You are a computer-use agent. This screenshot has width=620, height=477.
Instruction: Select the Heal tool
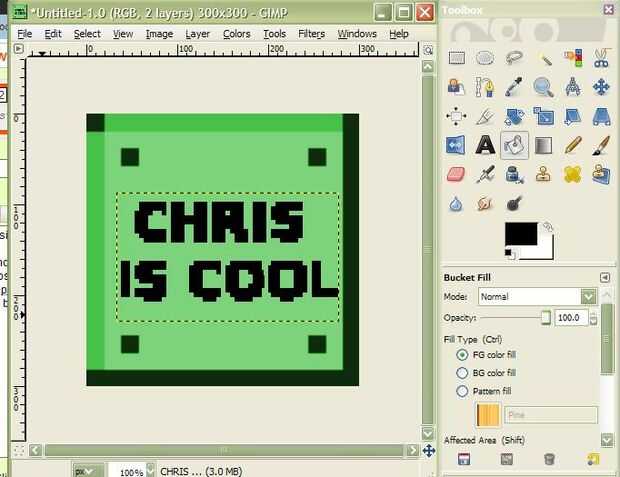573,174
